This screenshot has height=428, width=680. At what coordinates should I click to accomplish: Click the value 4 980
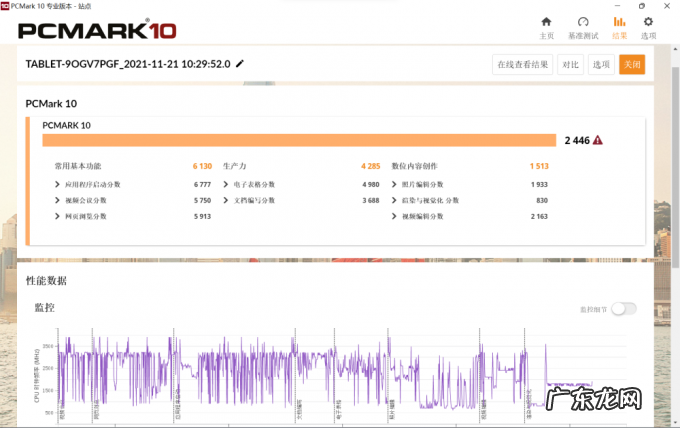[x=371, y=184]
